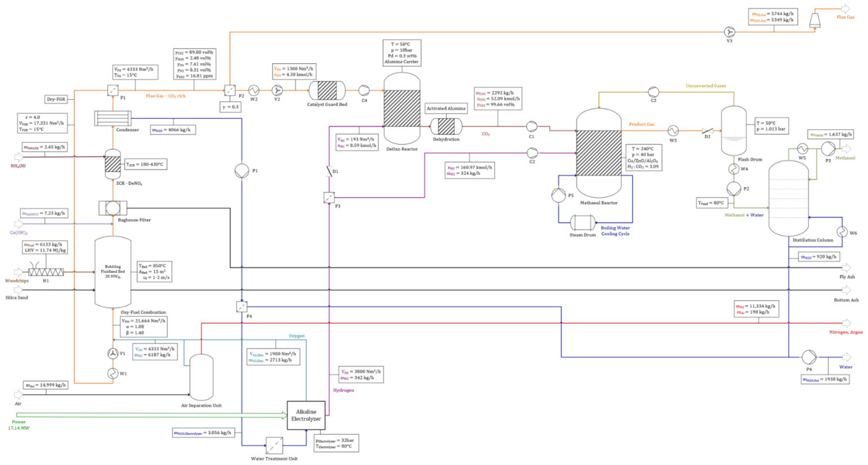Click the F2 splitter box
Viewport: 868px width, 465px height.
click(230, 90)
